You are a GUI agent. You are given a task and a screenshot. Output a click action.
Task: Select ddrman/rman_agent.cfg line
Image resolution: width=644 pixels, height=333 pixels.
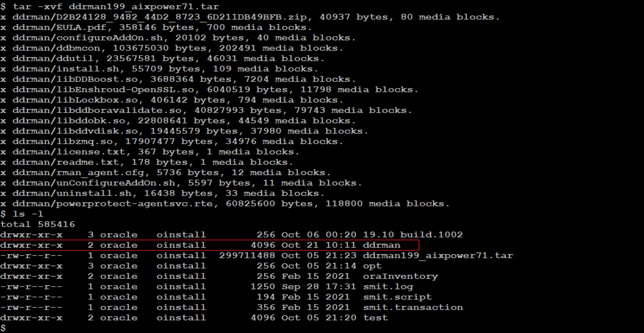(165, 172)
